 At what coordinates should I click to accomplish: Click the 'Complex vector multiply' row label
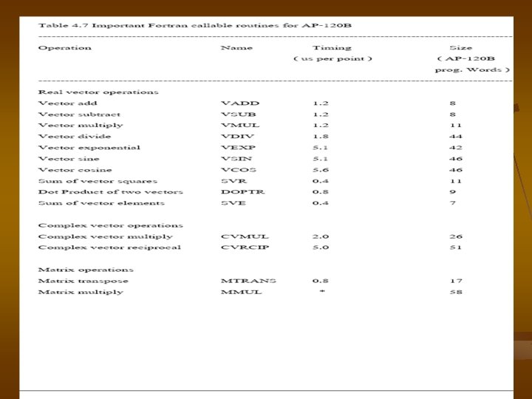click(106, 237)
